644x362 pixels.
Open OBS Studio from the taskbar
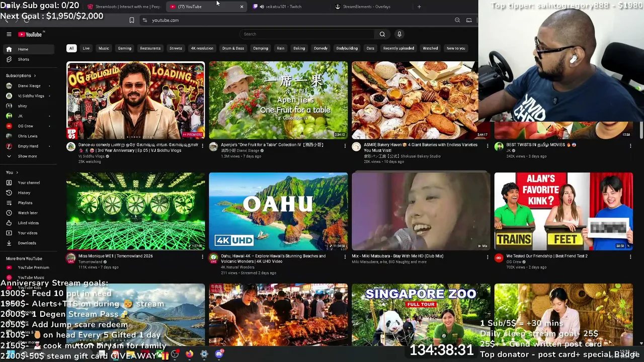(175, 354)
